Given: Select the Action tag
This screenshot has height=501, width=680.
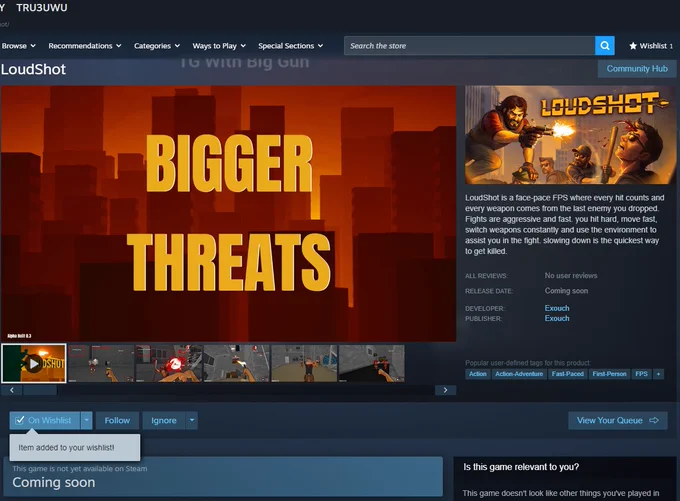Looking at the screenshot, I should click(477, 374).
